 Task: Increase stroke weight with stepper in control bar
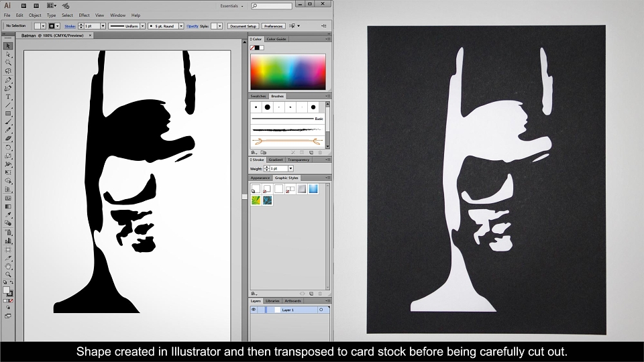(80, 25)
